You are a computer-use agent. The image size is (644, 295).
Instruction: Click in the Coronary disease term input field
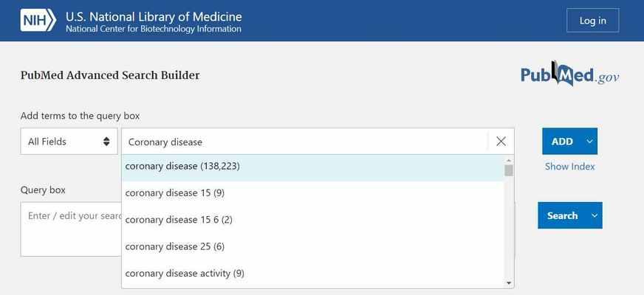[305, 142]
